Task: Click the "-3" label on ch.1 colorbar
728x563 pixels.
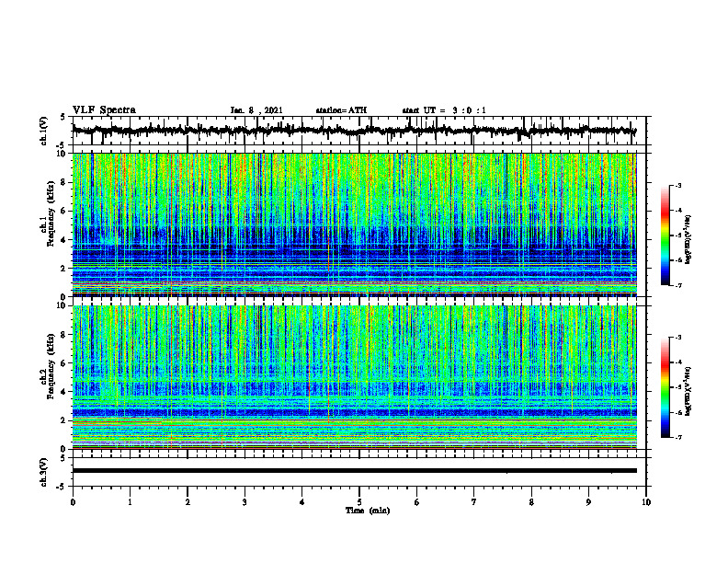Action: coord(677,186)
